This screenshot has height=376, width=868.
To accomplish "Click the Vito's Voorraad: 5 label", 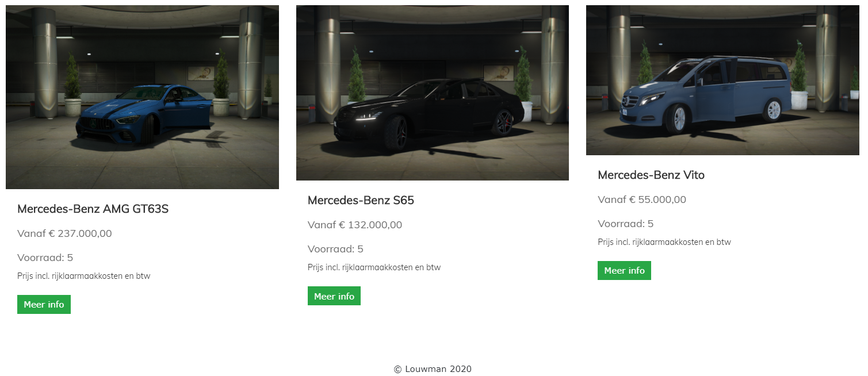I will (x=625, y=224).
